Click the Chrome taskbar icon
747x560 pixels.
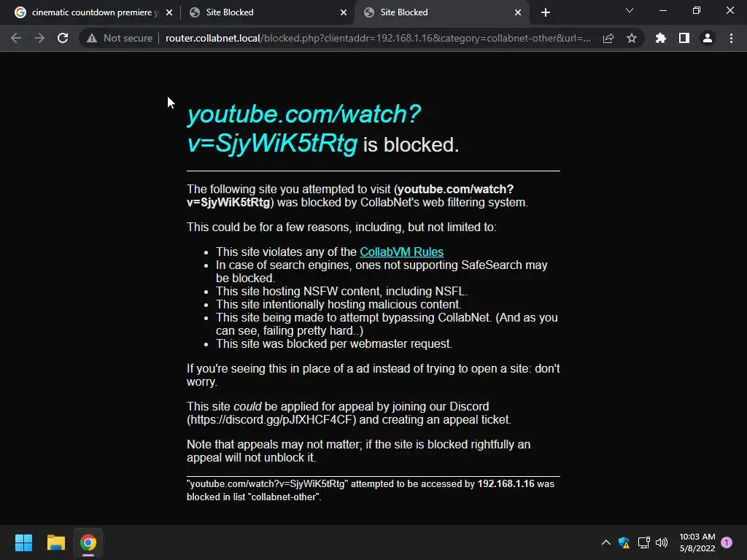coord(88,542)
